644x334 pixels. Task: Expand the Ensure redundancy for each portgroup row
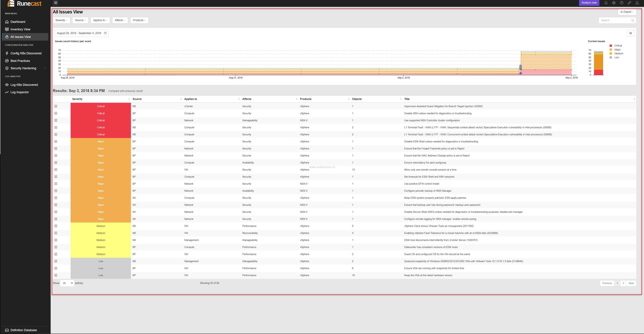pos(56,162)
